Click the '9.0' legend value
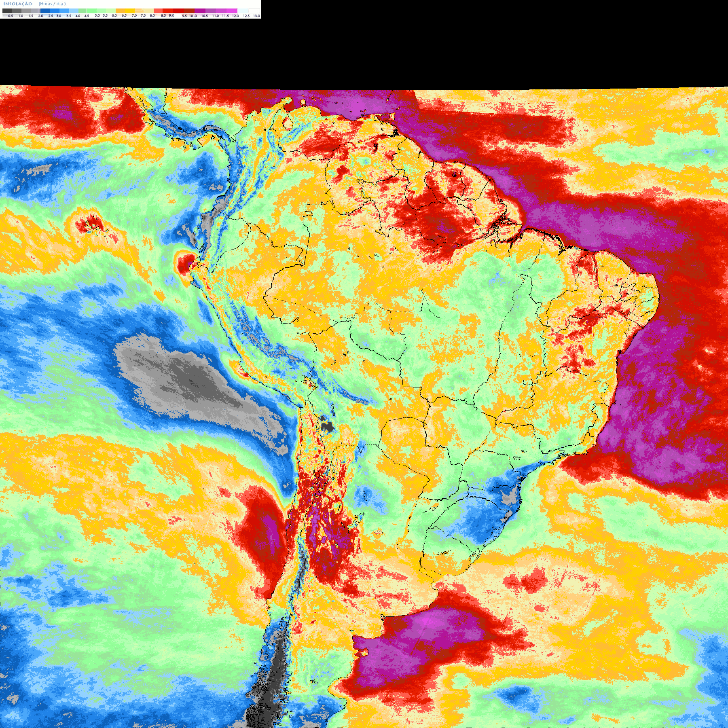This screenshot has height=728, width=728. pyautogui.click(x=171, y=15)
